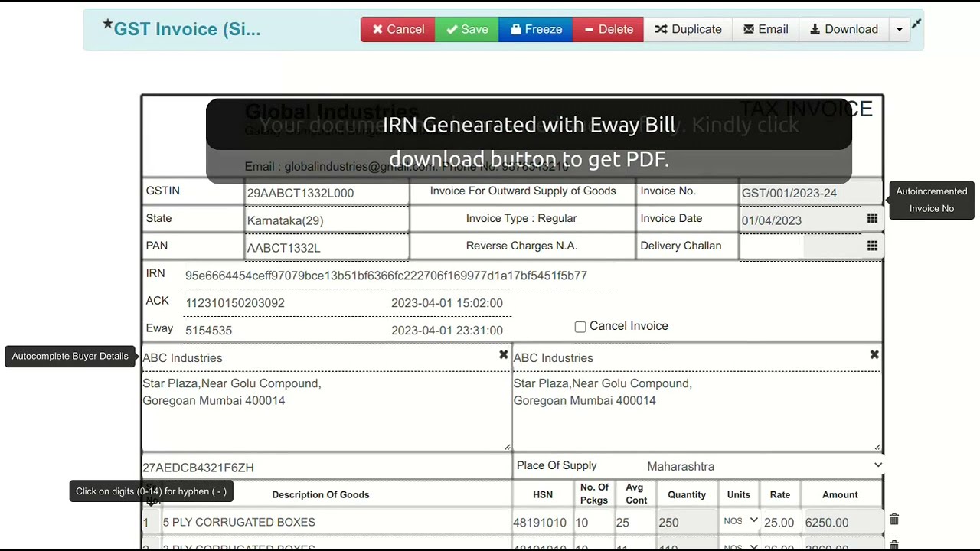Tick the Cancel Invoice checkbox
Viewport: 980px width, 551px height.
580,327
